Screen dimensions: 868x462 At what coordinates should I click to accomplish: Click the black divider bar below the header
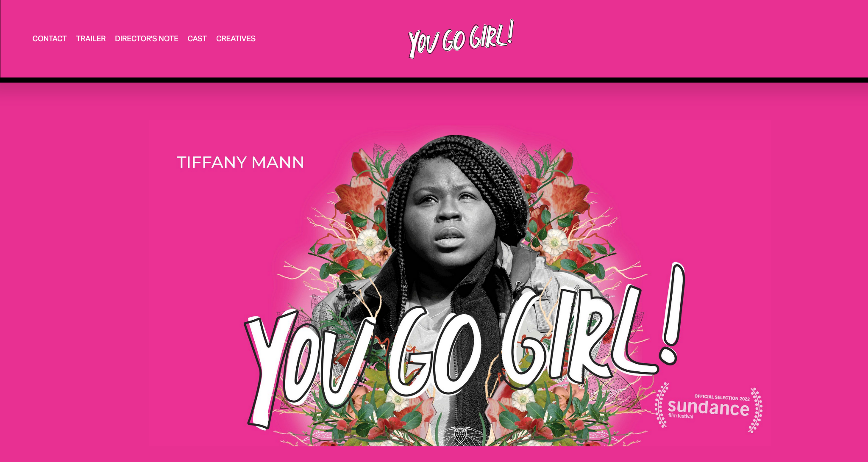pos(434,80)
